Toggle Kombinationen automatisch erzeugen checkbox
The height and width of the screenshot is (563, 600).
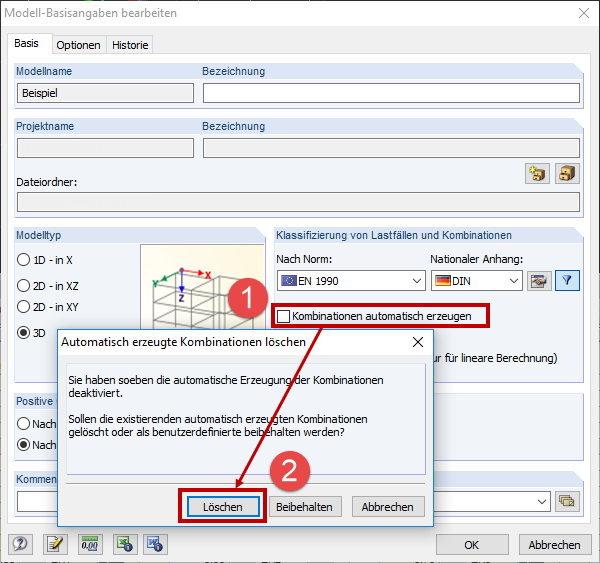click(x=283, y=316)
